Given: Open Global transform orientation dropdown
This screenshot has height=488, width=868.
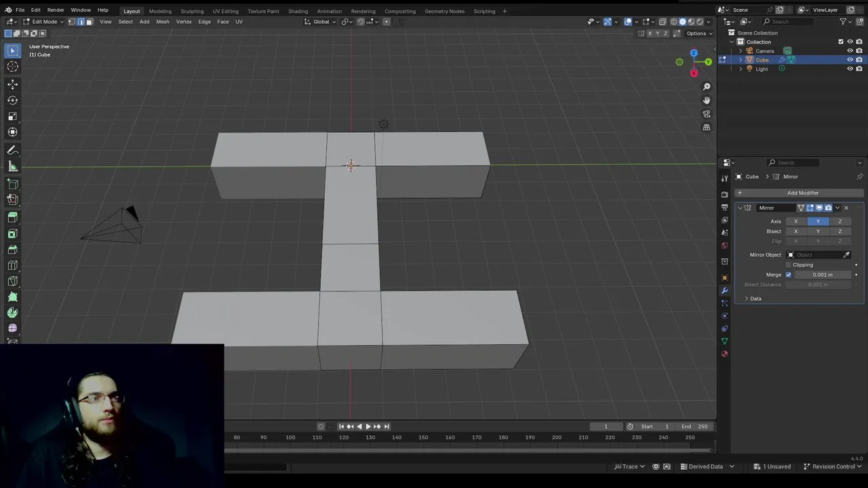Looking at the screenshot, I should (320, 22).
